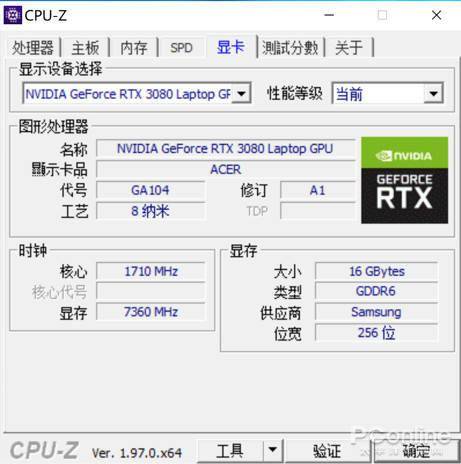Image resolution: width=461 pixels, height=464 pixels.
Task: Click the memory size 16 GBytes field
Action: [376, 271]
